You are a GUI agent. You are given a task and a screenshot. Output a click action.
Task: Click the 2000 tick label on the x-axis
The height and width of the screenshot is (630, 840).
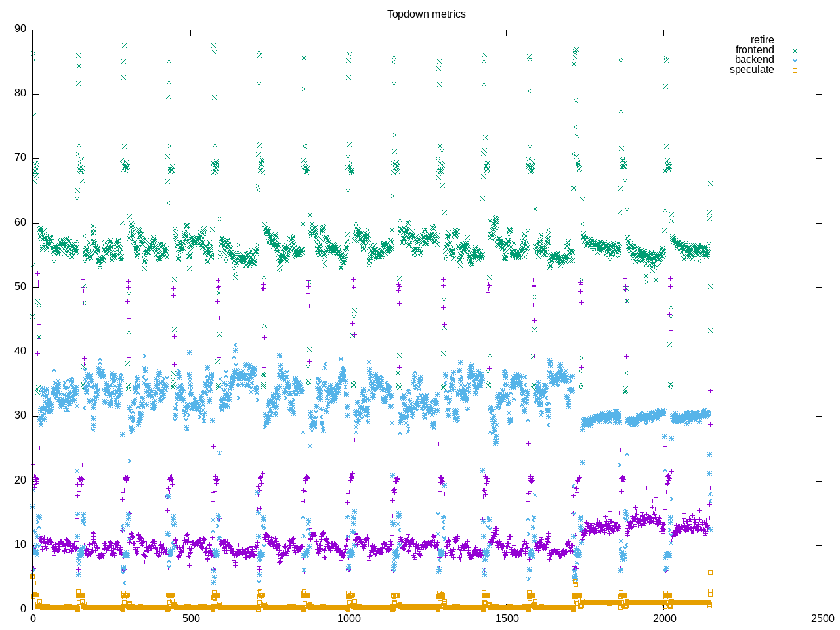[x=664, y=619]
